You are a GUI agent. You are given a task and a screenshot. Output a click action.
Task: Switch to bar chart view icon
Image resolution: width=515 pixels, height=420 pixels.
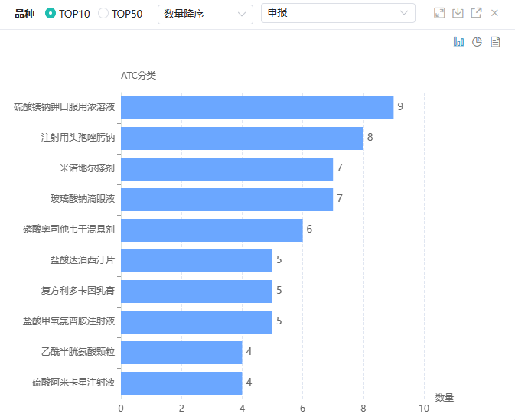coord(458,42)
